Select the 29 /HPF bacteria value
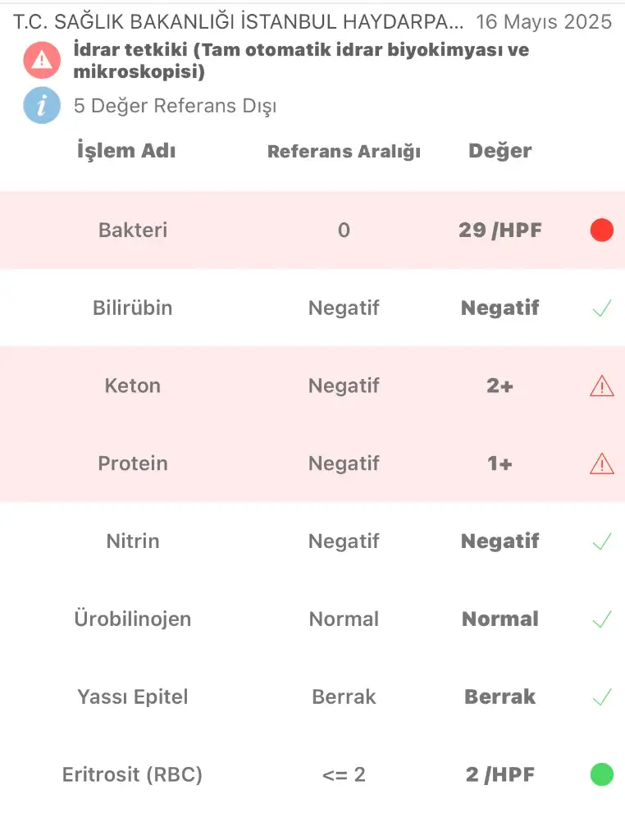Image resolution: width=625 pixels, height=840 pixels. [500, 230]
